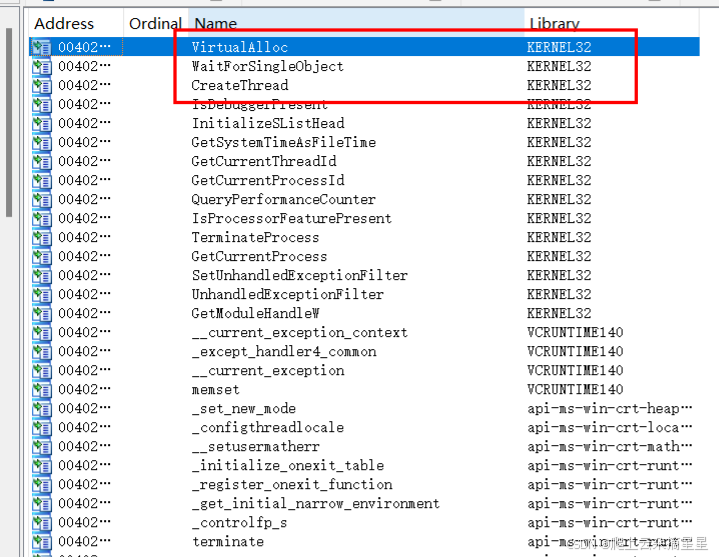Select the _initialize_onexit_table import name
Screen dimensions: 719x557
click(288, 466)
